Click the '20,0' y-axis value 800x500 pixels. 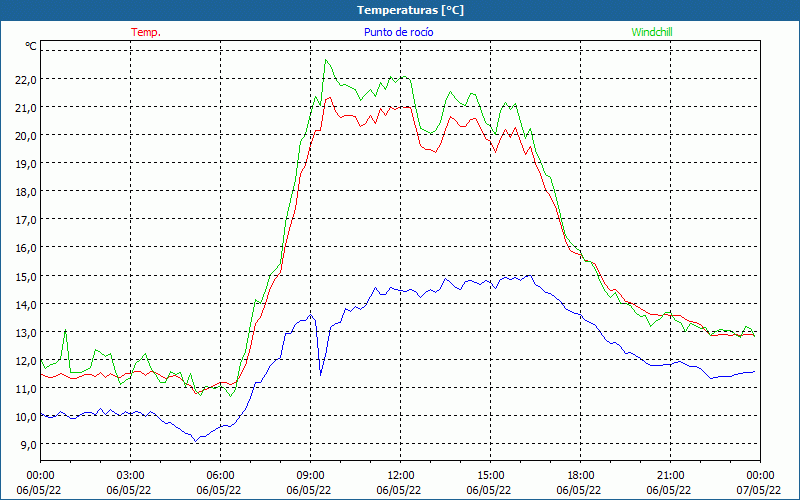(x=27, y=135)
